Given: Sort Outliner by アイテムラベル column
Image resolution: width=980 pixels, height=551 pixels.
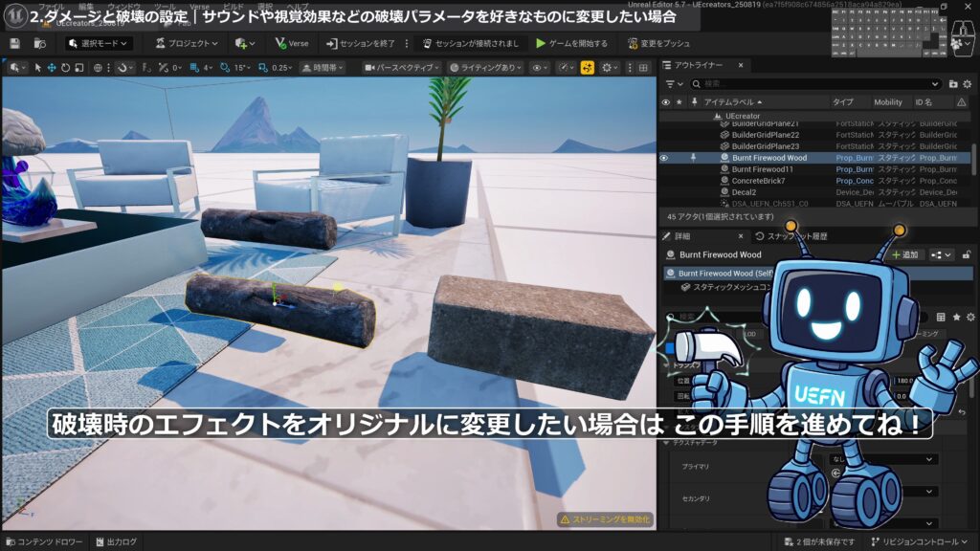Looking at the screenshot, I should pos(733,101).
